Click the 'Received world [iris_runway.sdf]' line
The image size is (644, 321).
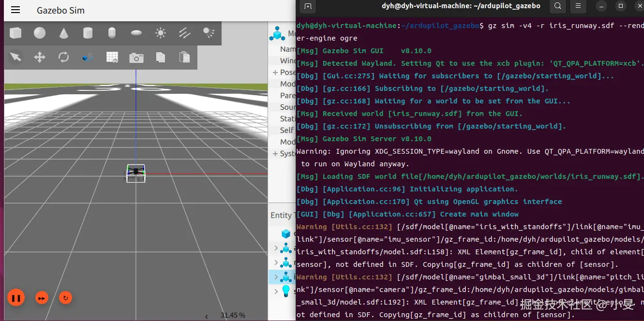(410, 114)
